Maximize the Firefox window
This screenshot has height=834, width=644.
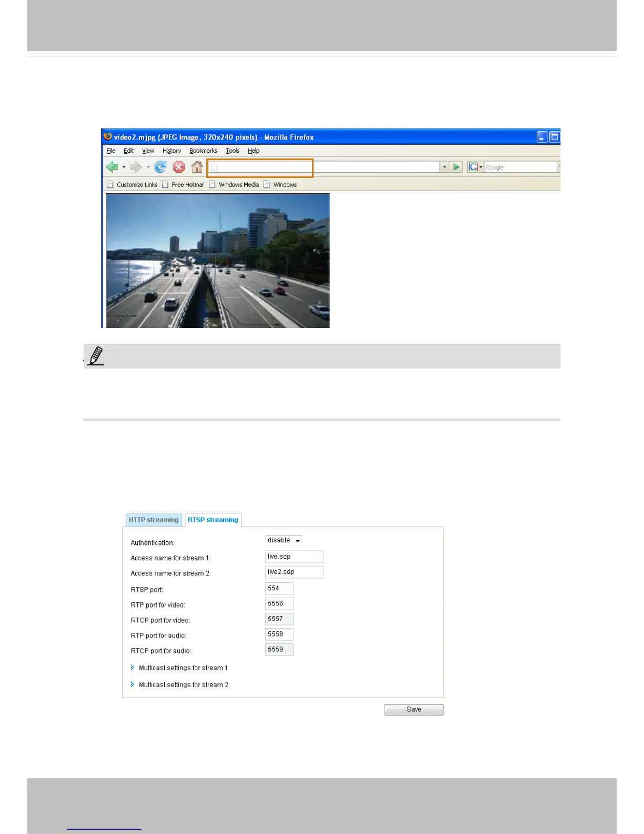coord(554,137)
